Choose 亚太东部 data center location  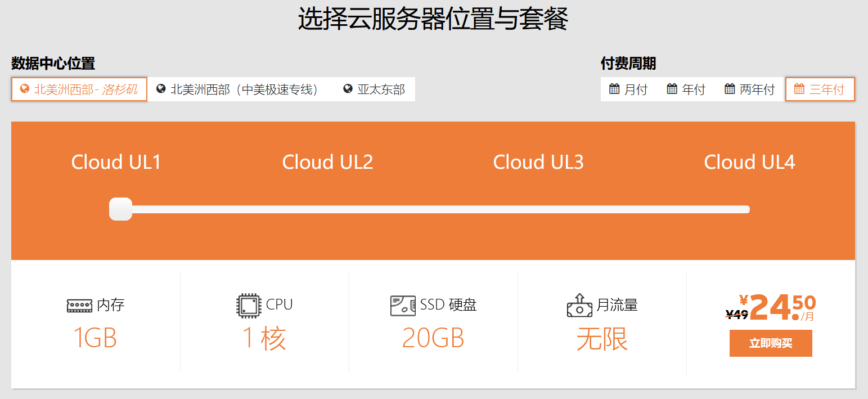point(374,89)
